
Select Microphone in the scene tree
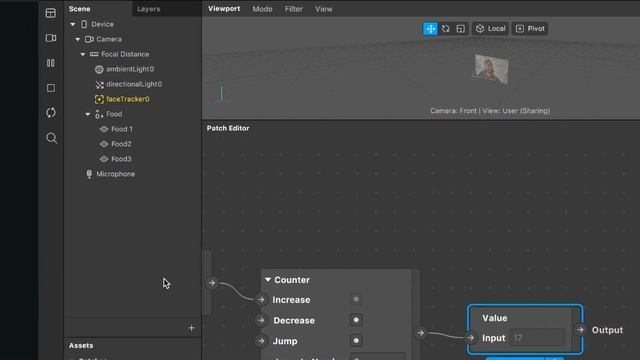116,174
